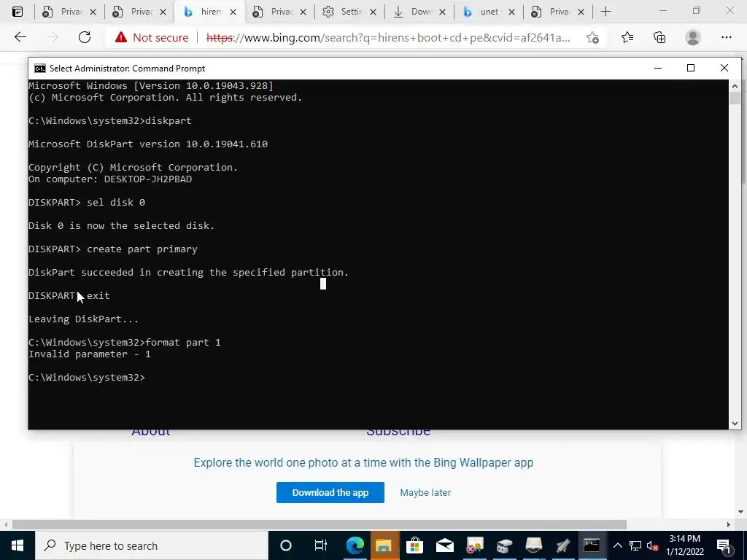
Task: Maximize the Command Prompt window
Action: 691,68
